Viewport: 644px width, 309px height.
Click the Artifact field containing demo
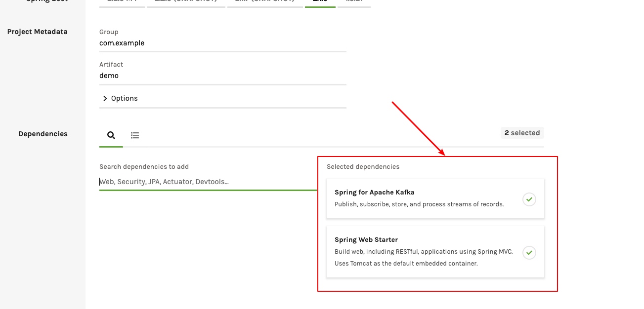click(x=222, y=76)
